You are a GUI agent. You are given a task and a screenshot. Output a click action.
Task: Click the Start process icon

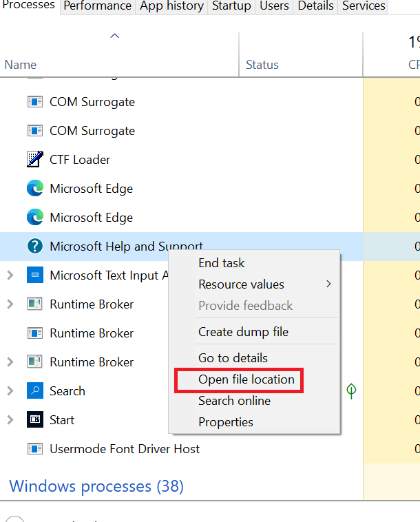click(35, 419)
